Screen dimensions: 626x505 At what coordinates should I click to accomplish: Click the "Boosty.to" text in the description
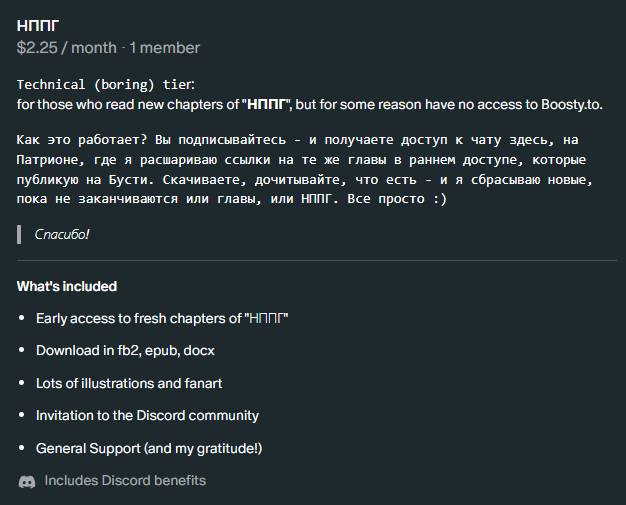[x=568, y=104]
